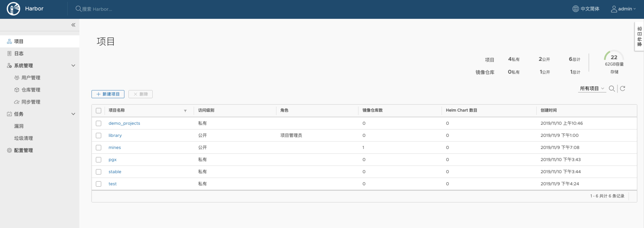Open the admin account dropdown
The height and width of the screenshot is (228, 644).
point(623,9)
